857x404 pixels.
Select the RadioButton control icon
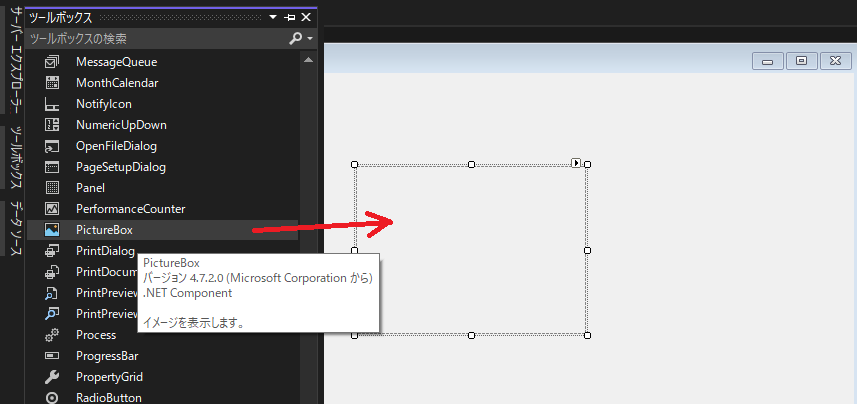(52, 398)
